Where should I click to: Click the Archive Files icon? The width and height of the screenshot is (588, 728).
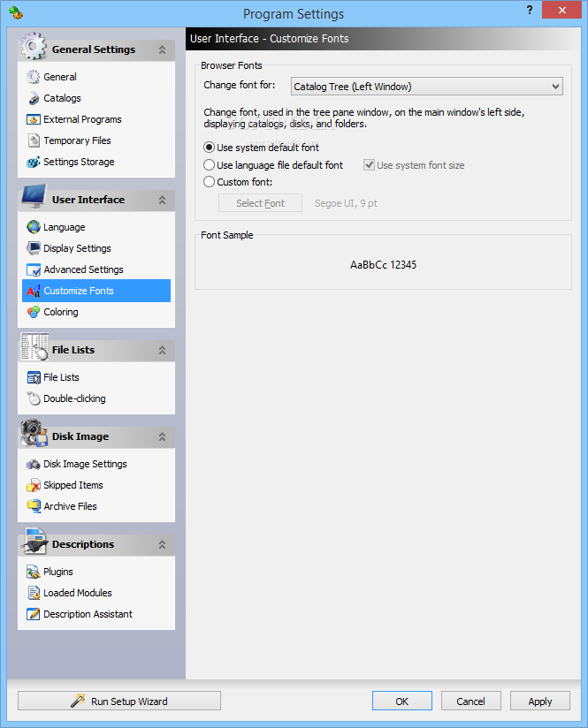(33, 506)
